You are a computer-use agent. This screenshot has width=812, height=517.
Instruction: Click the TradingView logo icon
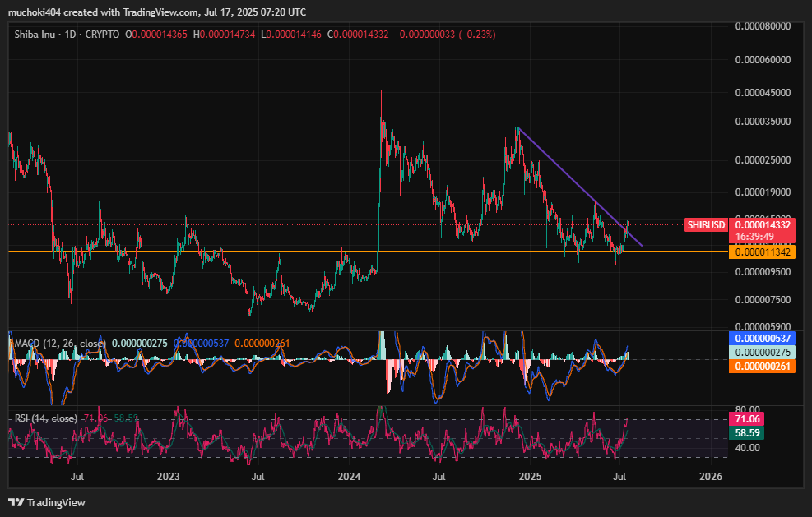pos(16,502)
